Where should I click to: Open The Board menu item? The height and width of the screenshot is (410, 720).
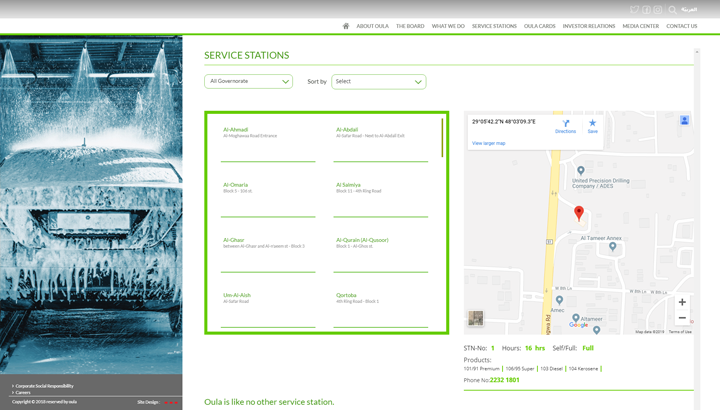pos(410,26)
